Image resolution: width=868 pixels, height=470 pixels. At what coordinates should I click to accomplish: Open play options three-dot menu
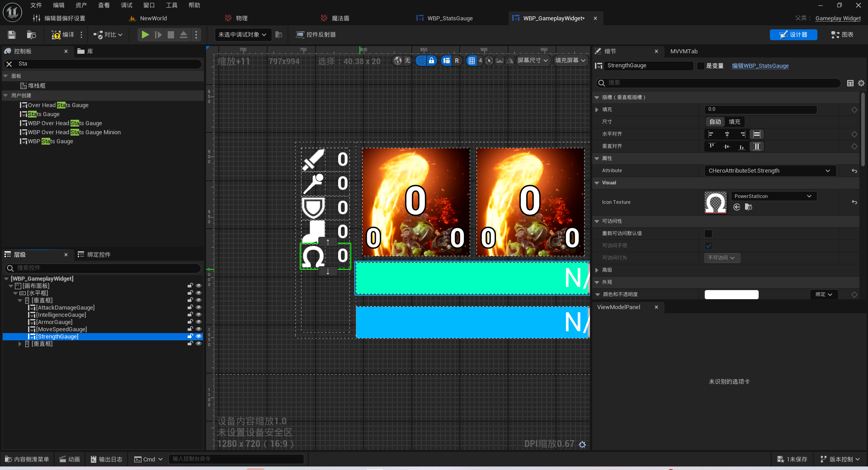pos(196,35)
